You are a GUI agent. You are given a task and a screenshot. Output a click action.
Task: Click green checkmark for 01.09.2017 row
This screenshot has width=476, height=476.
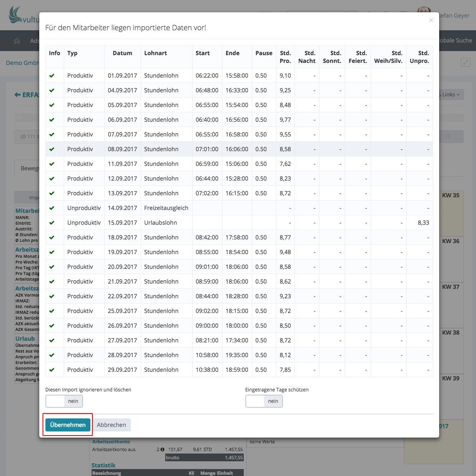point(52,76)
